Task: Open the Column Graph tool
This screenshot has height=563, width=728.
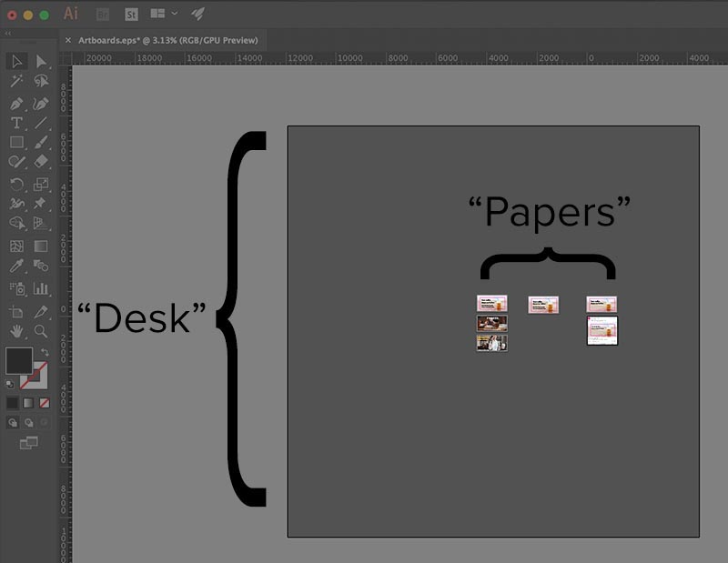Action: point(40,287)
